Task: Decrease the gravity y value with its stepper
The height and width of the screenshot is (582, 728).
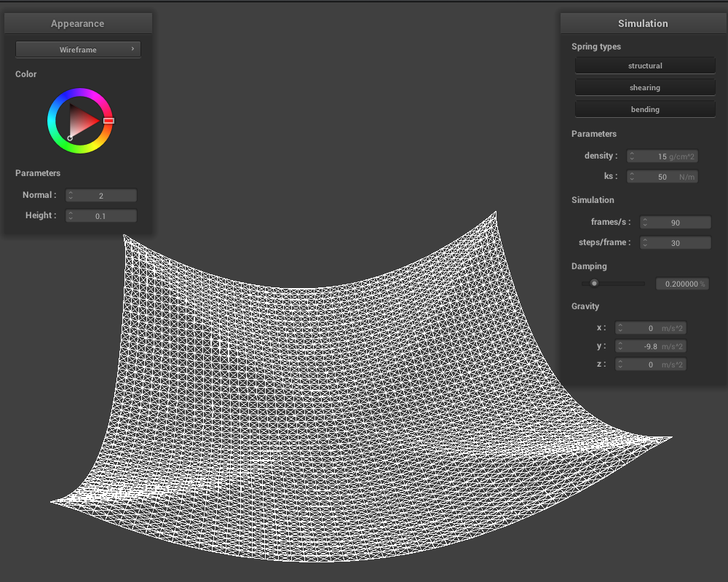Action: (620, 348)
